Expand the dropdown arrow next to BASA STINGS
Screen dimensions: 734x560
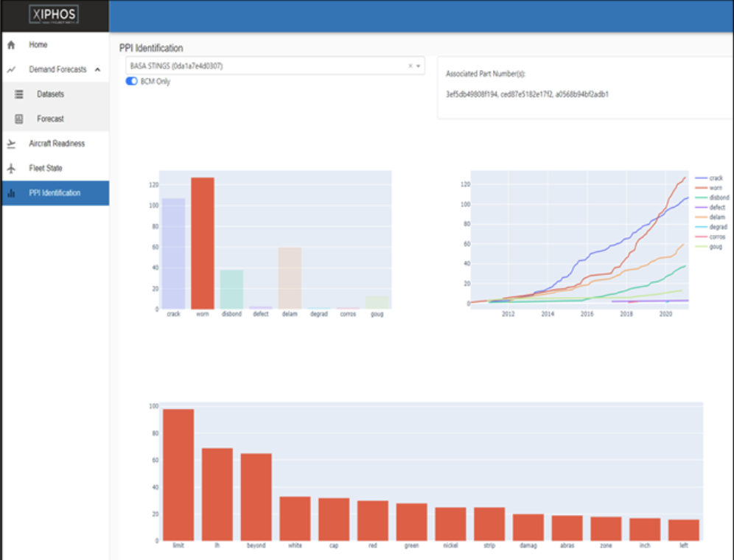pyautogui.click(x=420, y=66)
